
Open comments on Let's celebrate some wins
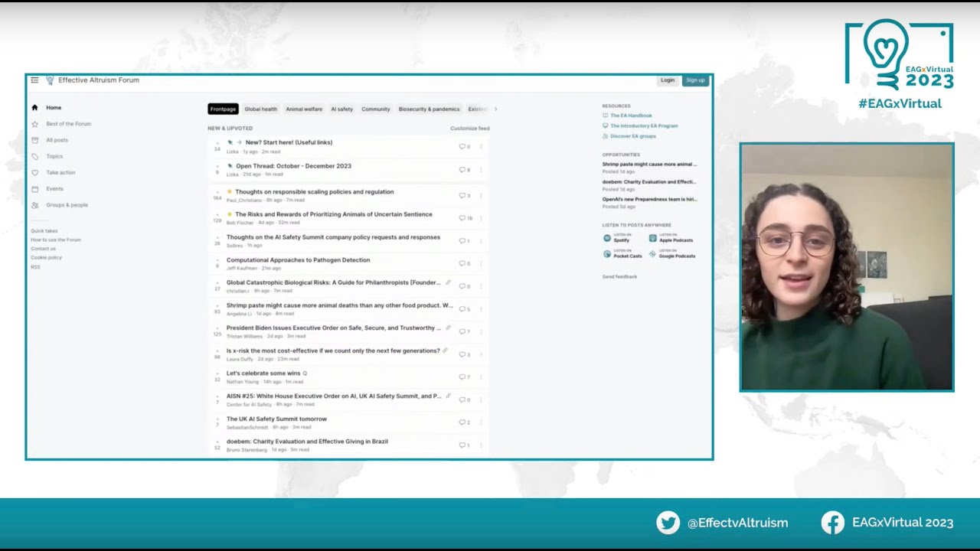click(x=465, y=377)
